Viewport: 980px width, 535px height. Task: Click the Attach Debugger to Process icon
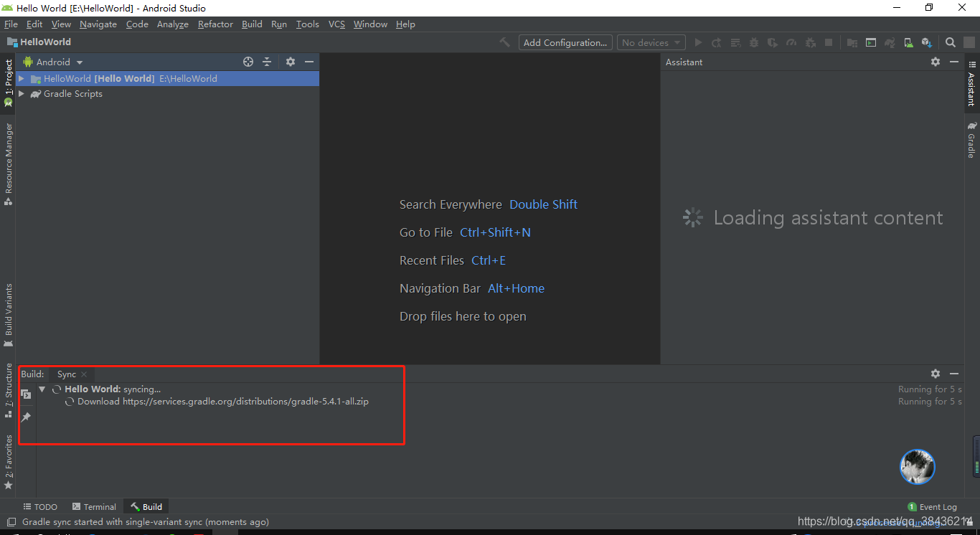click(x=810, y=42)
